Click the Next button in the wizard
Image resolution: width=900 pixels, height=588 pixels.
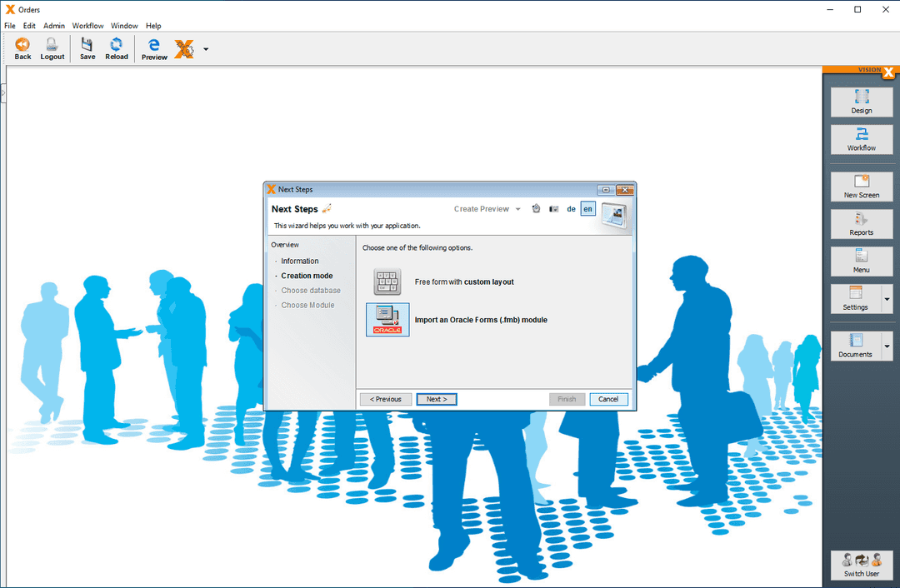pyautogui.click(x=437, y=399)
